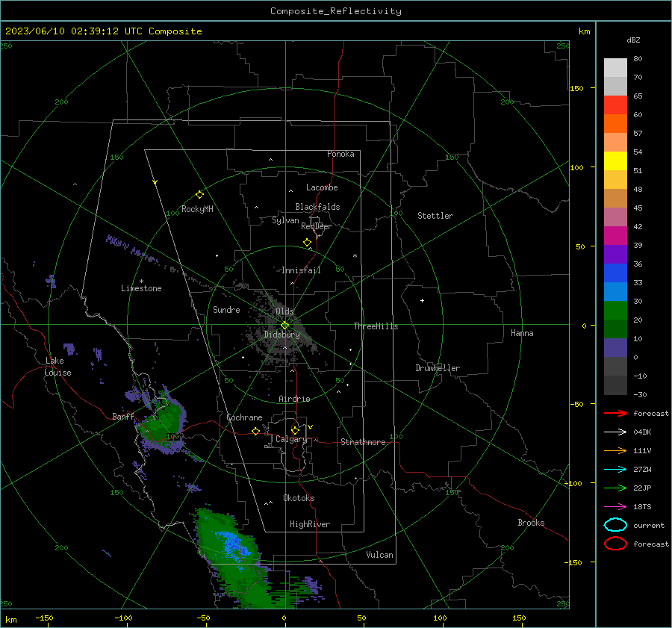Click the Brooks town label
Image resolution: width=672 pixels, height=628 pixels.
point(531,523)
